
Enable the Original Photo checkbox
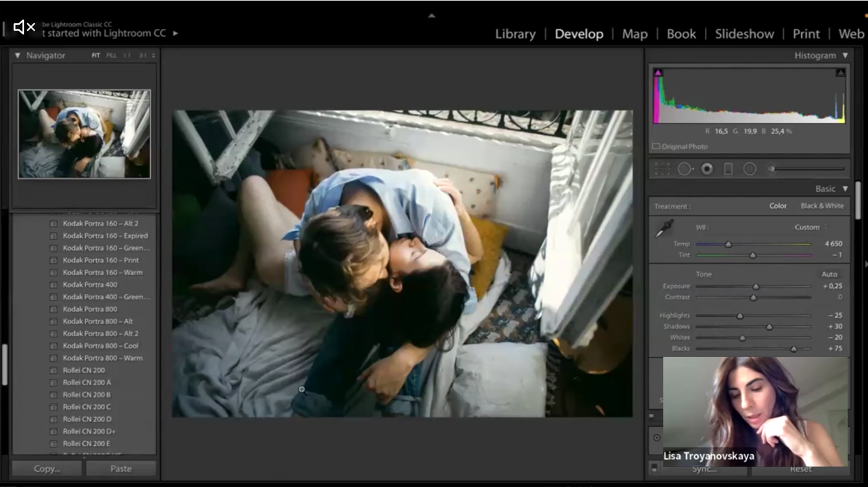[656, 147]
